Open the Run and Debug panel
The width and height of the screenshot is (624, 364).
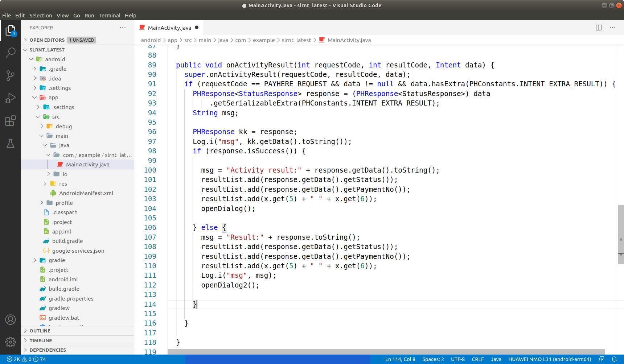pos(11,98)
